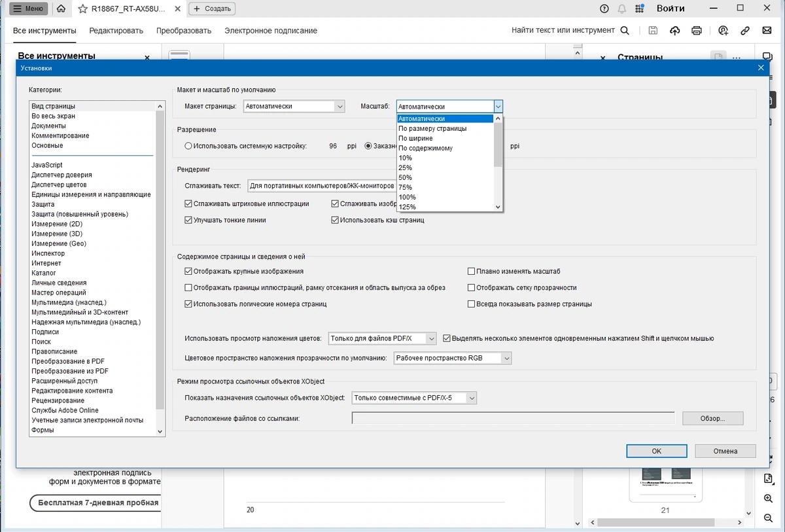This screenshot has width=785, height=532.
Task: Toggle Использовать кэш страниц checkbox
Action: coord(335,221)
